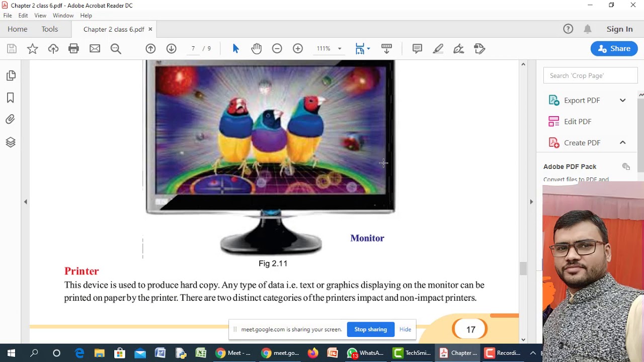Choose the Selection arrow tool
Screen dimensions: 644x362
236,49
